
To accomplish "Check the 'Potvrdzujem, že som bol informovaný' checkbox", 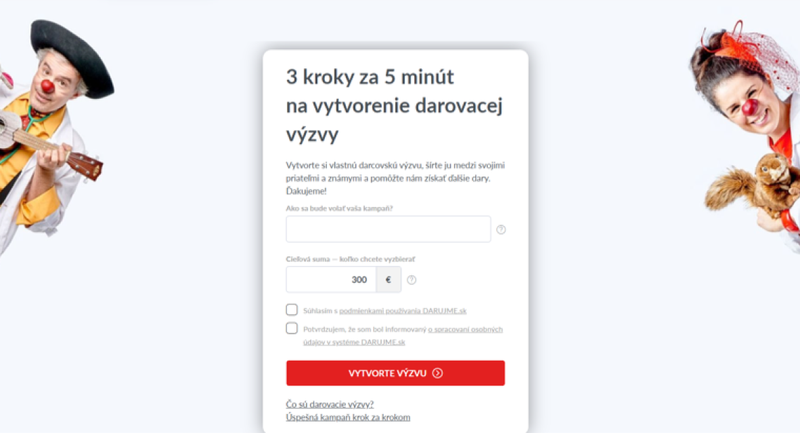I will tap(292, 329).
